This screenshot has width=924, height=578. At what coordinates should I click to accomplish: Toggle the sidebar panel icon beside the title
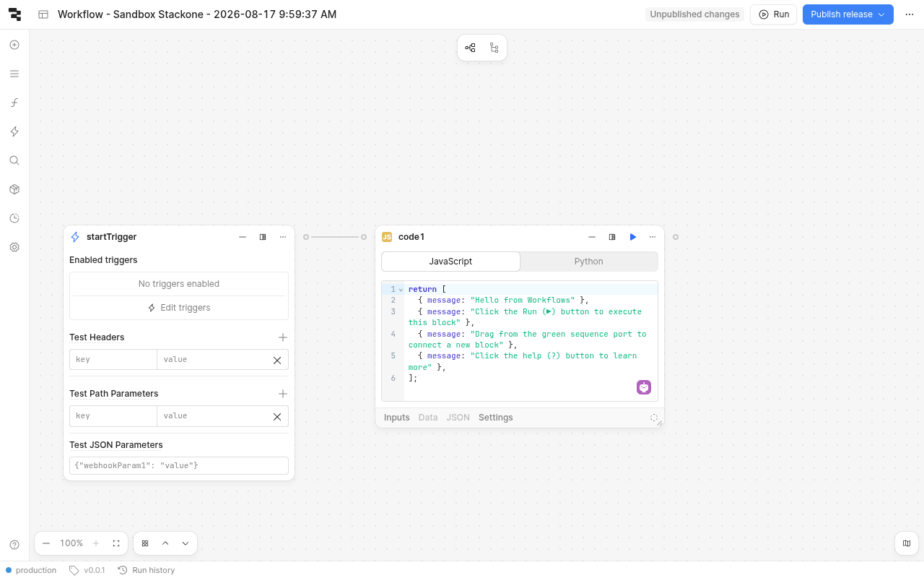click(x=43, y=14)
